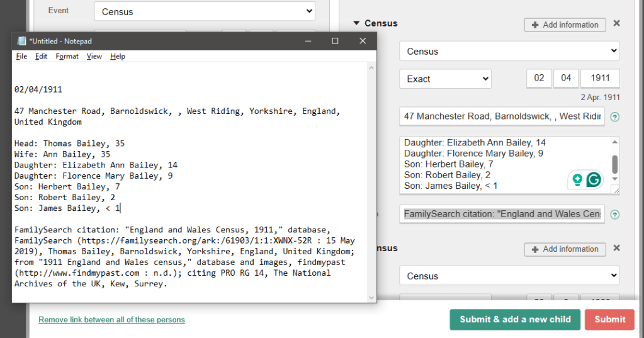Click the year field containing 1911
This screenshot has height=338, width=644.
tap(600, 78)
